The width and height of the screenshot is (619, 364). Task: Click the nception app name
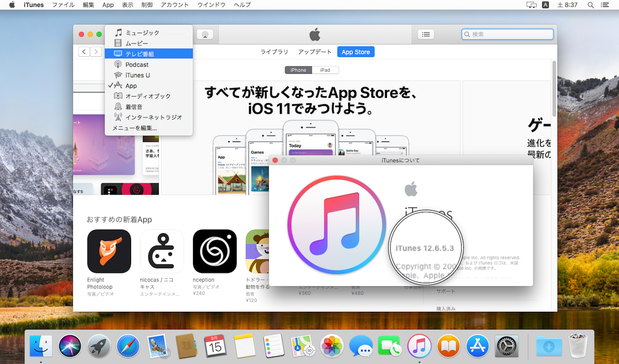point(203,280)
